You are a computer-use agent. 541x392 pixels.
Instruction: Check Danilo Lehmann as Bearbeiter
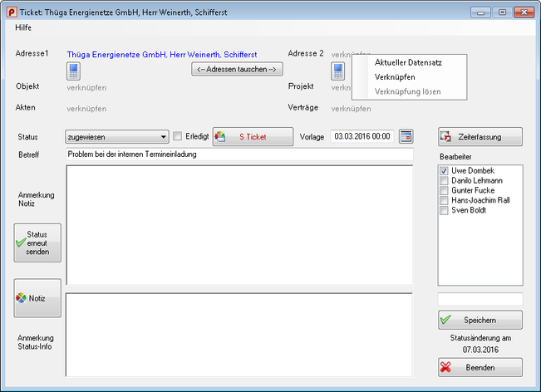(444, 181)
